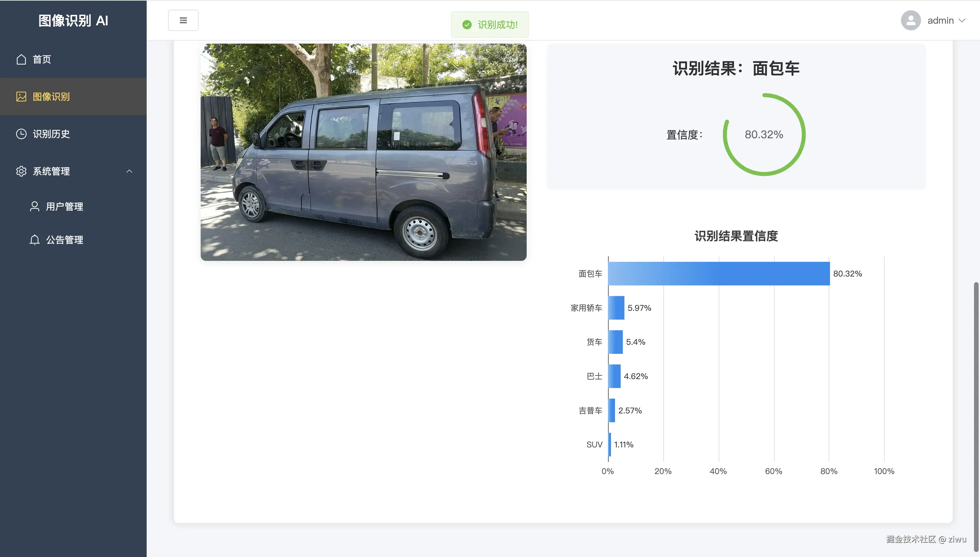Viewport: 980px width, 557px height.
Task: Click the clock icon for 识别历史
Action: click(21, 134)
